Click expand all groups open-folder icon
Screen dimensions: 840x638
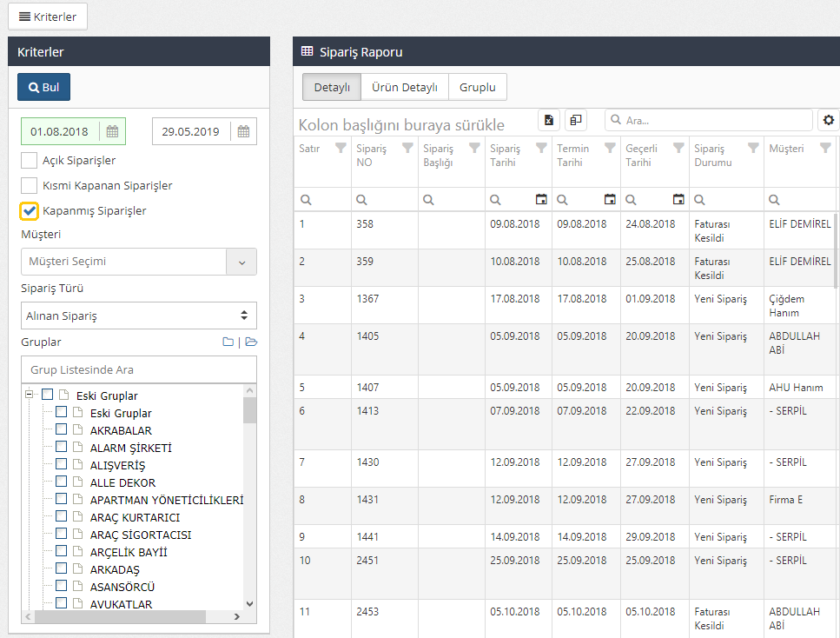(x=251, y=342)
